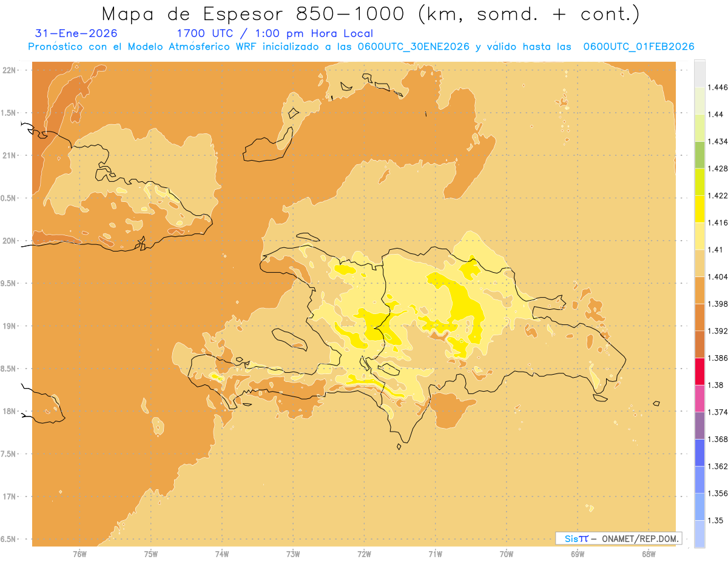Select init time "0600UTC_30ENE2026"

[x=414, y=47]
